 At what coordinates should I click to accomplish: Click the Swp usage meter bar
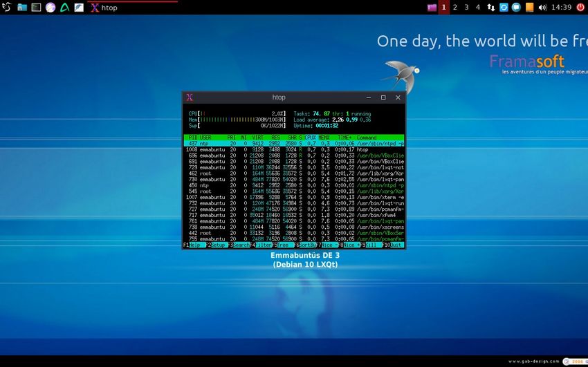[237, 126]
